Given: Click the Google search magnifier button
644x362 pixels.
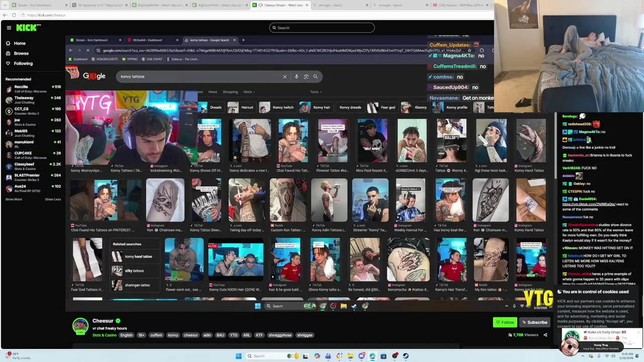Looking at the screenshot, I should (x=315, y=76).
